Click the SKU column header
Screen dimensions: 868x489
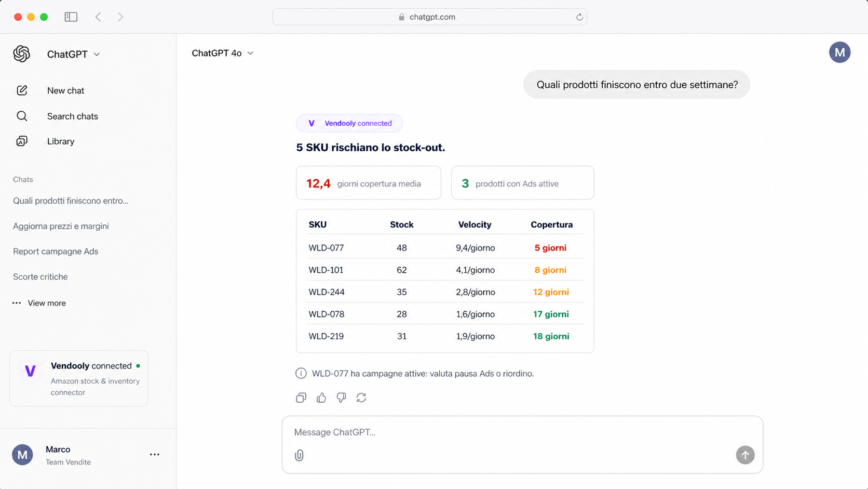click(318, 224)
